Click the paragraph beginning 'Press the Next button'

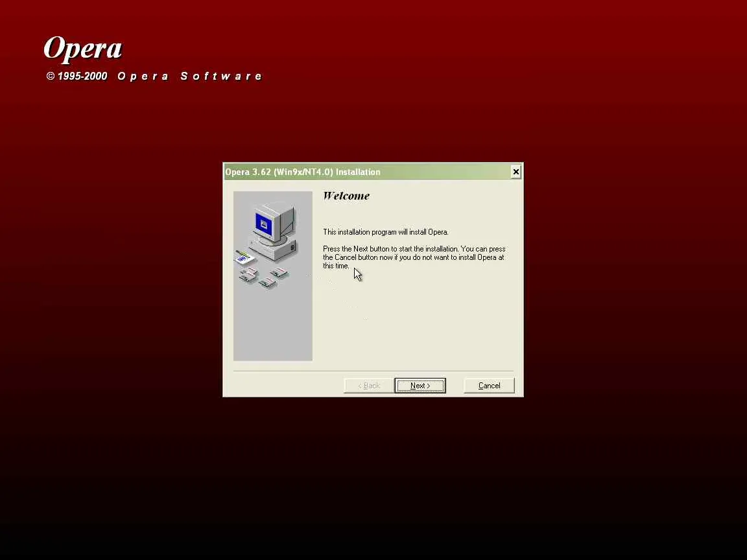pos(414,257)
